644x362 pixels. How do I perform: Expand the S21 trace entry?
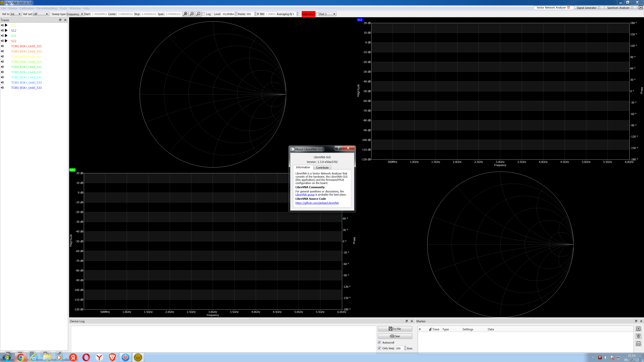6,36
